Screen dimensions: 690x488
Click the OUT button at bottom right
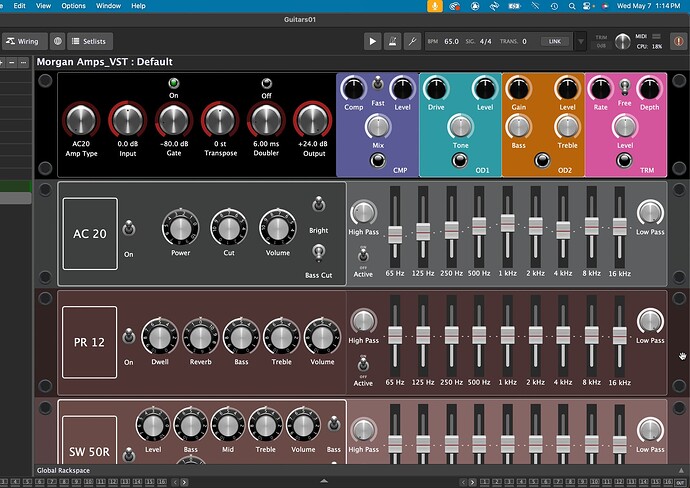(680, 482)
